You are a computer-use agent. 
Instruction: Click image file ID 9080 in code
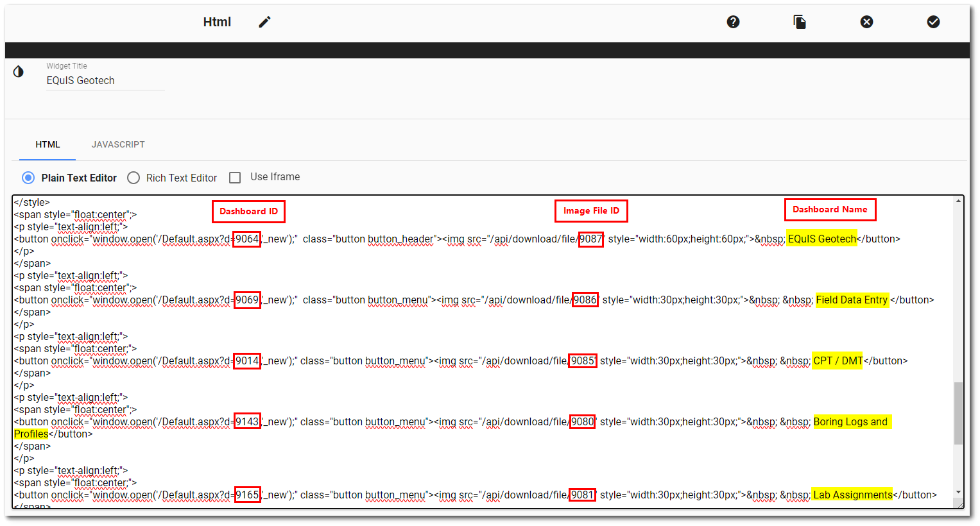pyautogui.click(x=583, y=421)
